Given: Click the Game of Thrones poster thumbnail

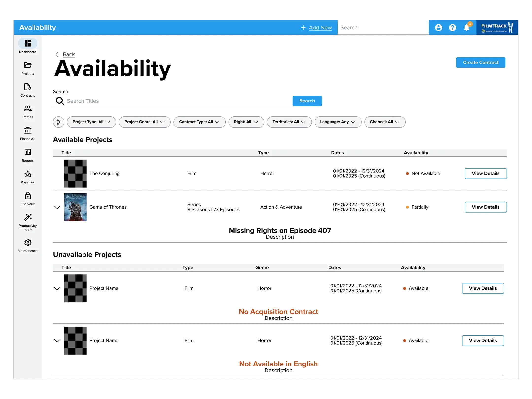Looking at the screenshot, I should (75, 207).
